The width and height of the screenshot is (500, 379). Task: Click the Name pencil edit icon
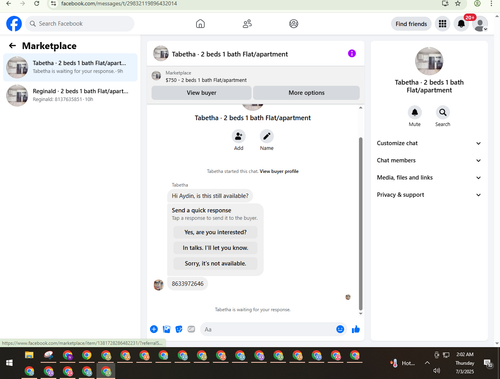point(267,136)
